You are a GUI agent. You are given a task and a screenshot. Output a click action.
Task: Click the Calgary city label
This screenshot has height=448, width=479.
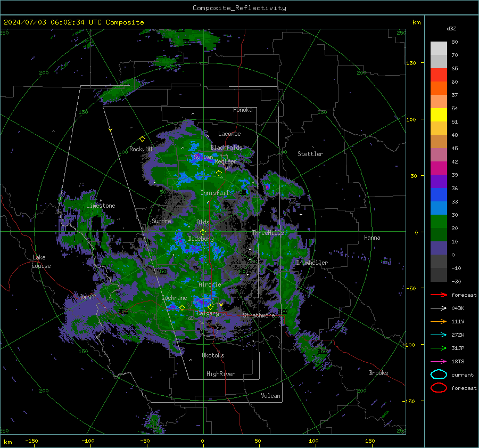tap(208, 313)
